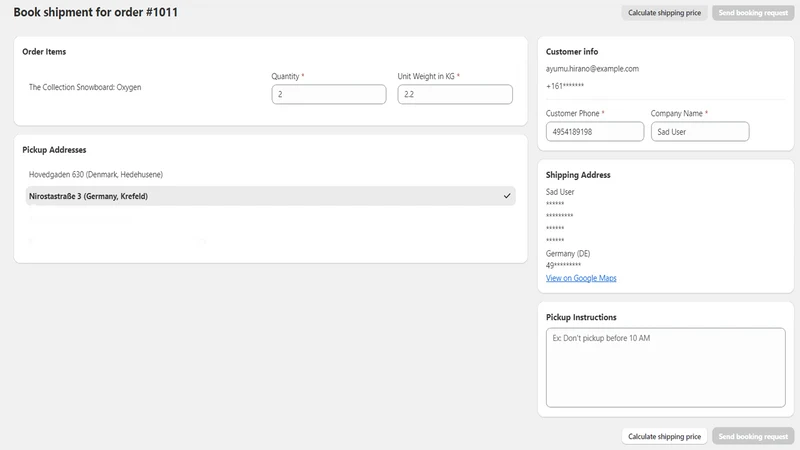This screenshot has width=800, height=450.
Task: Focus the Unit Weight in KG field
Action: coord(455,94)
